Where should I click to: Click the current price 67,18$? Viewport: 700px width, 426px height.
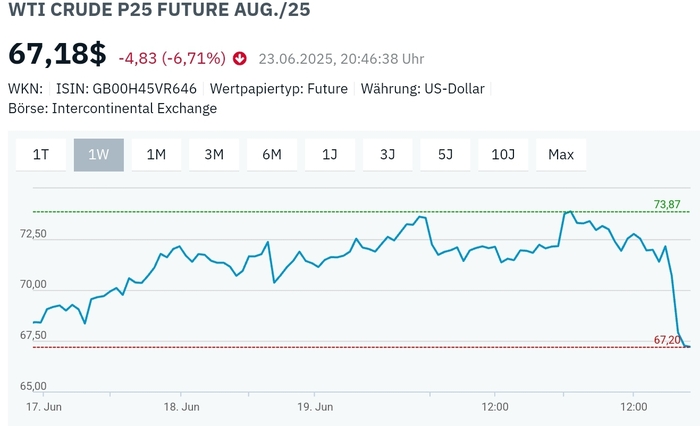pyautogui.click(x=57, y=55)
